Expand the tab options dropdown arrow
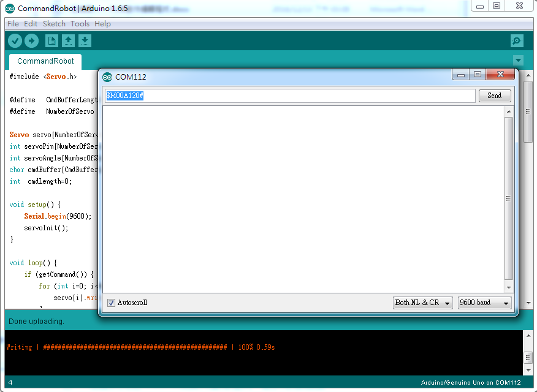The width and height of the screenshot is (537, 392). [518, 61]
